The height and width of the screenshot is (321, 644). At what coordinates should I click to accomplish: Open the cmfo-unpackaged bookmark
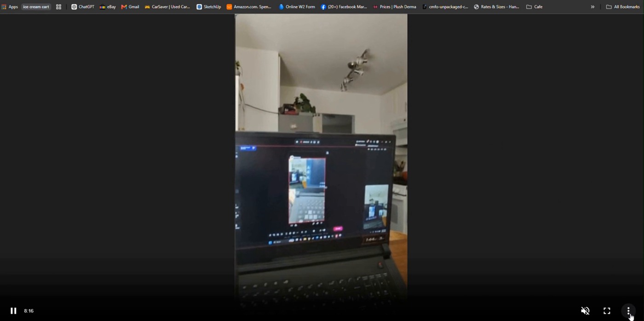(x=445, y=7)
